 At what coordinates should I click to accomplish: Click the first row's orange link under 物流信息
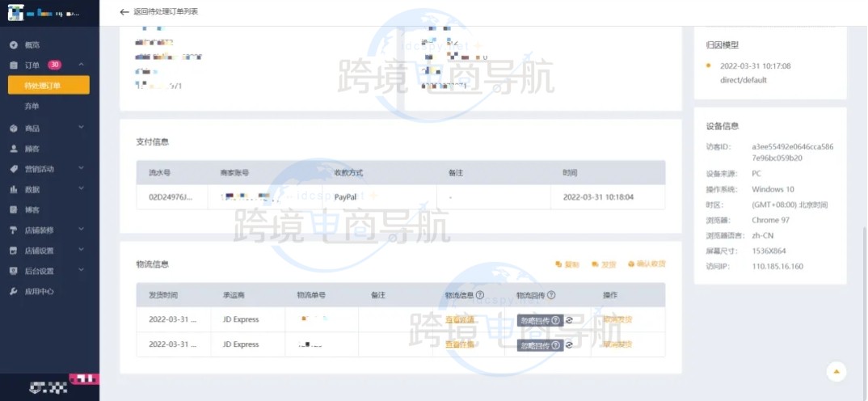point(460,319)
